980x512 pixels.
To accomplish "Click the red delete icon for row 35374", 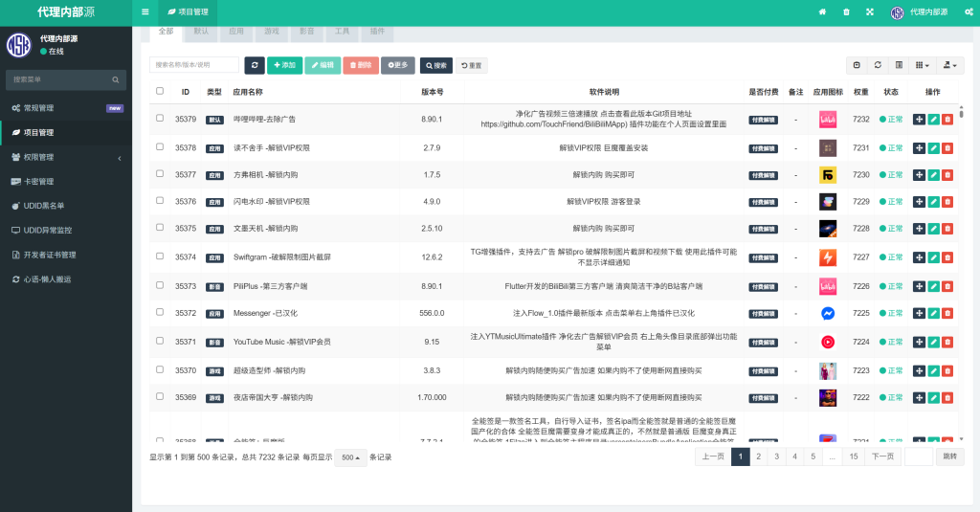I will (947, 257).
